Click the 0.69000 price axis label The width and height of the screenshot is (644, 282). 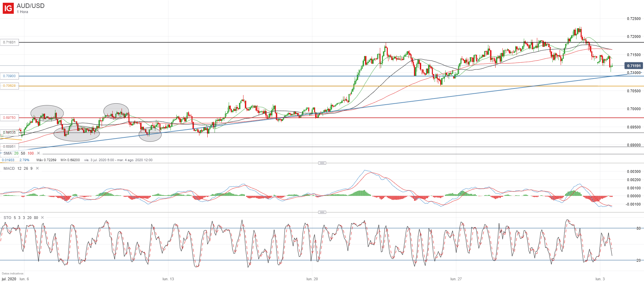[x=634, y=145]
